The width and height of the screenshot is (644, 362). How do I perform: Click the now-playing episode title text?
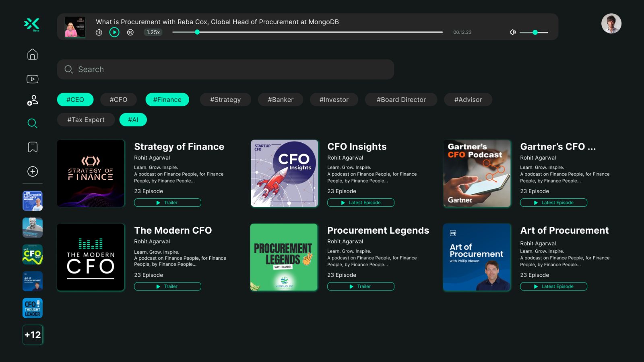[x=217, y=22]
